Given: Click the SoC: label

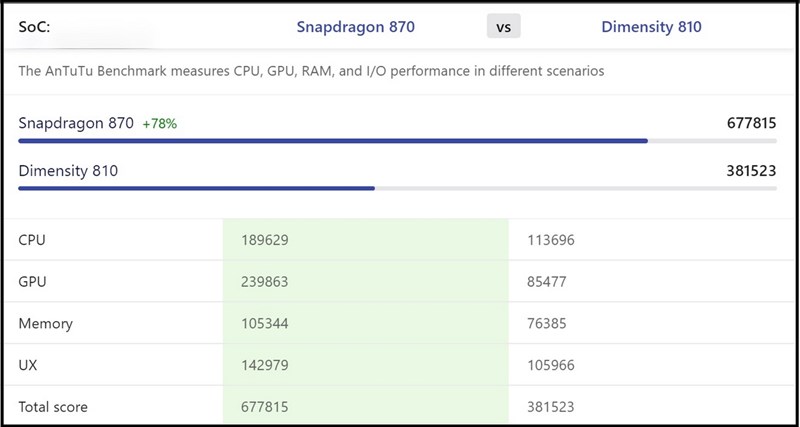Looking at the screenshot, I should tap(35, 27).
